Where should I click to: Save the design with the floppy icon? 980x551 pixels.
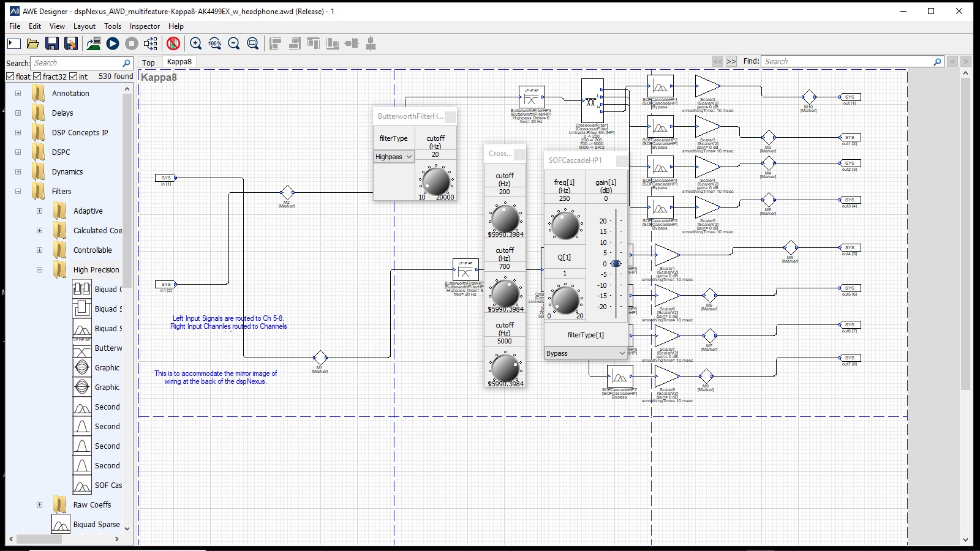coord(52,43)
